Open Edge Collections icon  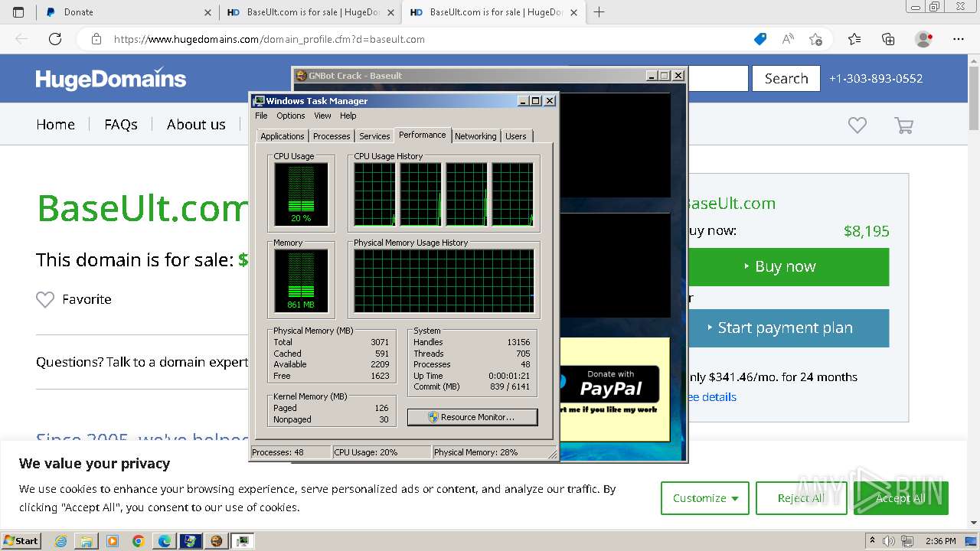click(x=888, y=39)
